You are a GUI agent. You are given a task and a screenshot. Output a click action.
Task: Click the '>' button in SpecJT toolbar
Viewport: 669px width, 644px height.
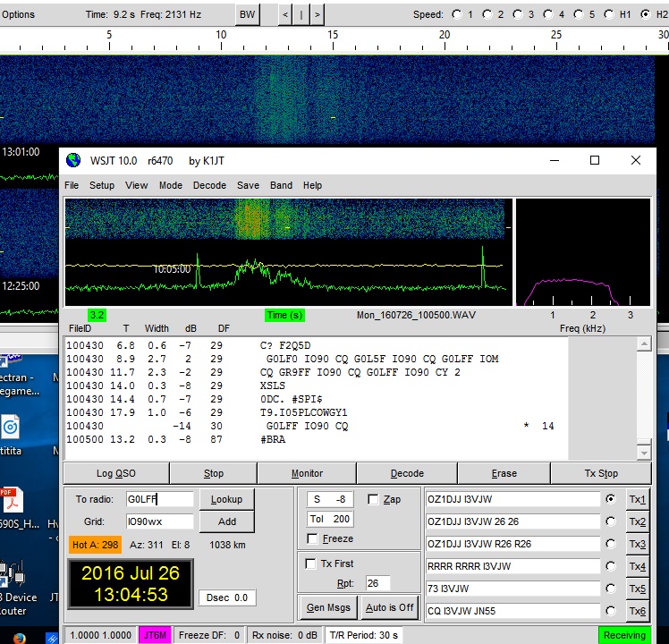pyautogui.click(x=317, y=14)
